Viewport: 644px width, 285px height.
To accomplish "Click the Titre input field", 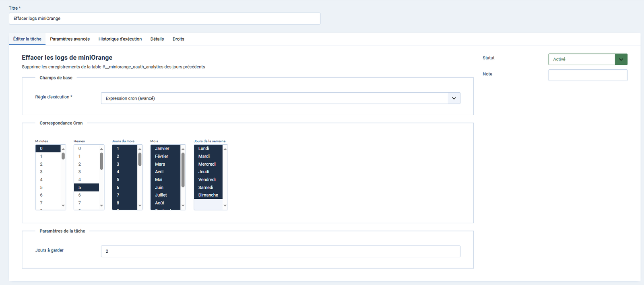I will click(164, 19).
